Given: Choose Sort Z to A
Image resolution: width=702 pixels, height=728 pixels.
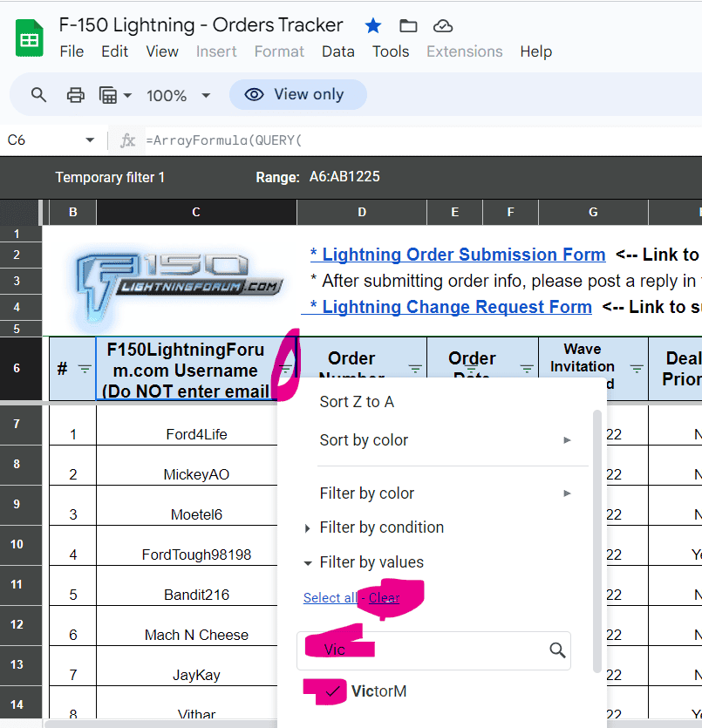Looking at the screenshot, I should click(x=357, y=402).
